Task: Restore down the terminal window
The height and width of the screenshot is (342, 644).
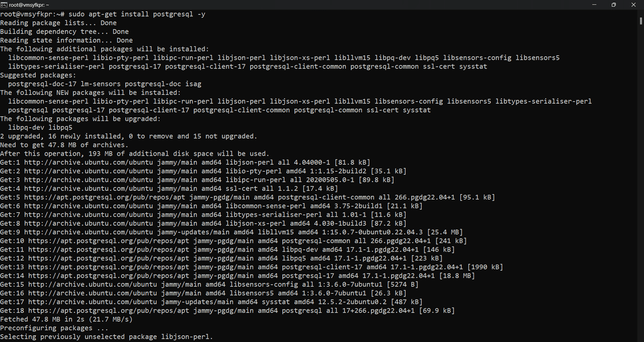Action: [x=614, y=5]
